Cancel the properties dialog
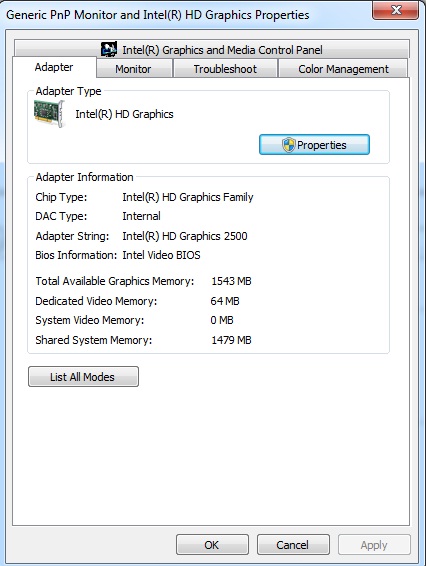 click(x=293, y=544)
